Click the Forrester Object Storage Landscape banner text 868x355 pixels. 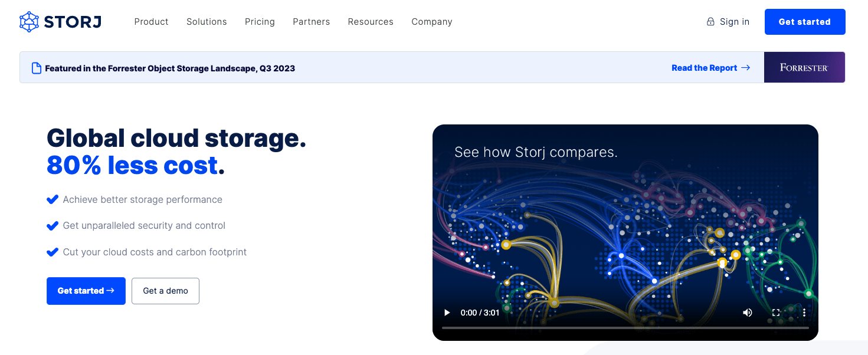point(170,68)
